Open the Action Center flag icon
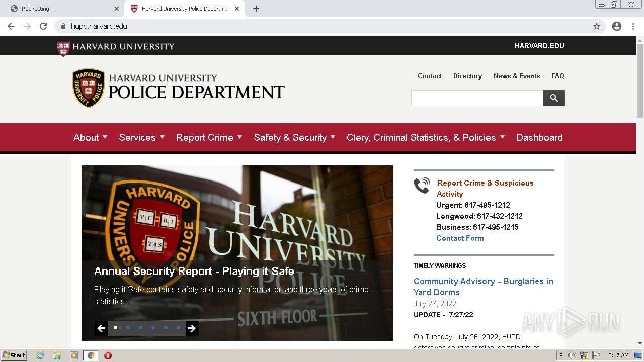The width and height of the screenshot is (644, 362). (596, 355)
